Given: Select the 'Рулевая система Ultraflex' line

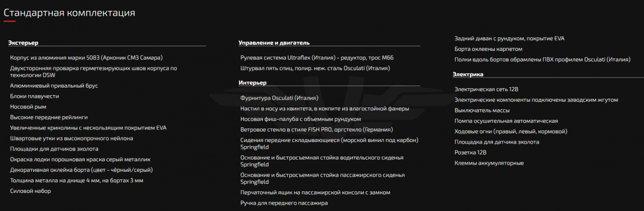Looking at the screenshot, I should tap(316, 57).
